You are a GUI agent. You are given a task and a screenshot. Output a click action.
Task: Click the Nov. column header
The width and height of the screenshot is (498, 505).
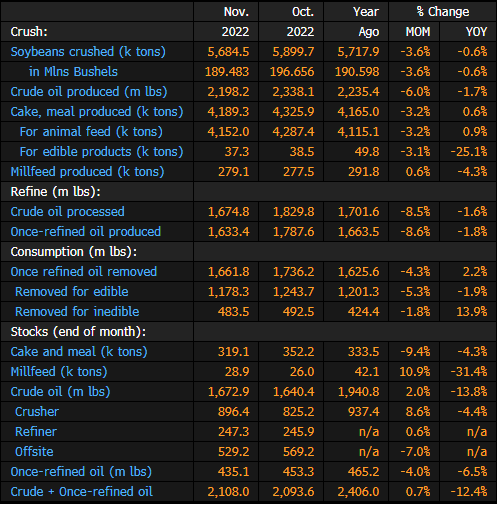236,12
